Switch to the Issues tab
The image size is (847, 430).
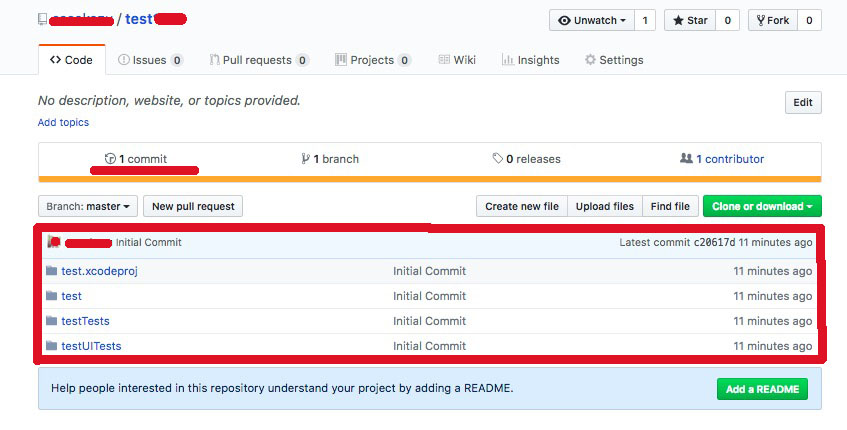point(150,60)
